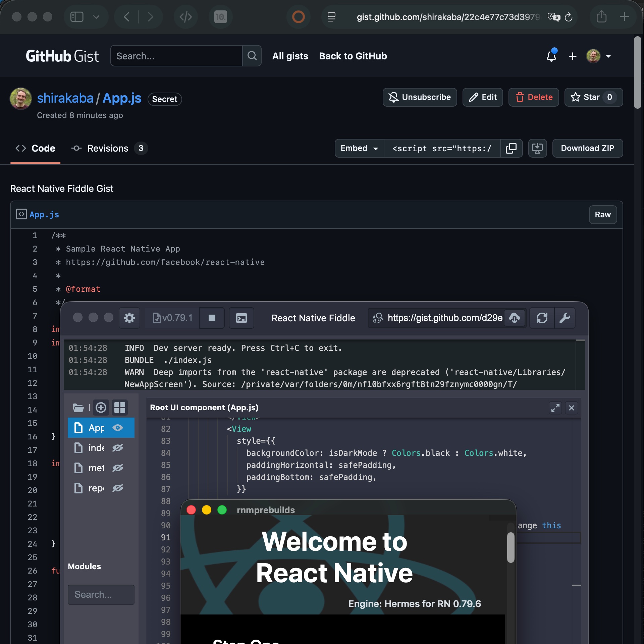Select React Native version v0.79.1

point(172,318)
